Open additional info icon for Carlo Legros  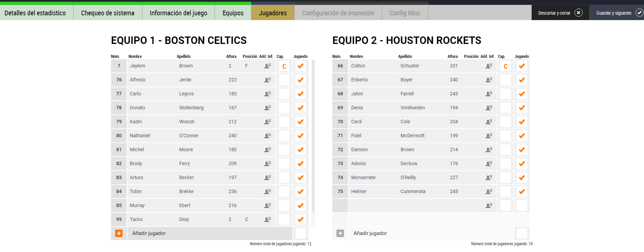[x=268, y=94]
